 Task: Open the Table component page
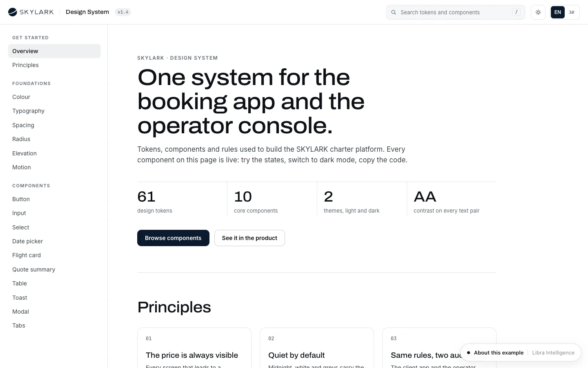tap(54, 283)
